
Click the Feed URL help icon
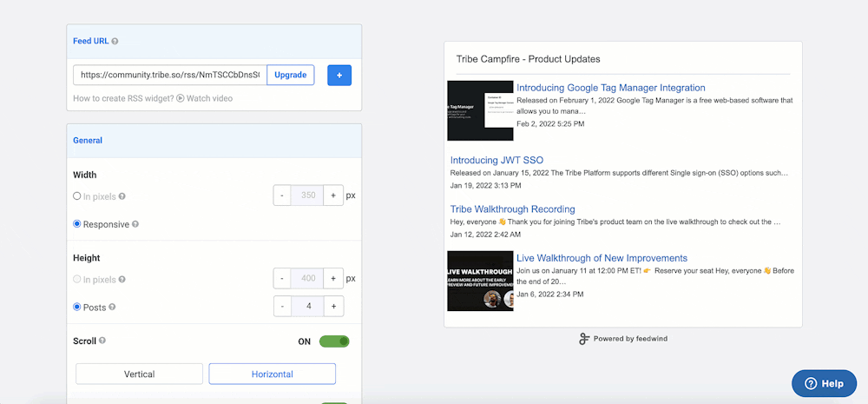[115, 41]
